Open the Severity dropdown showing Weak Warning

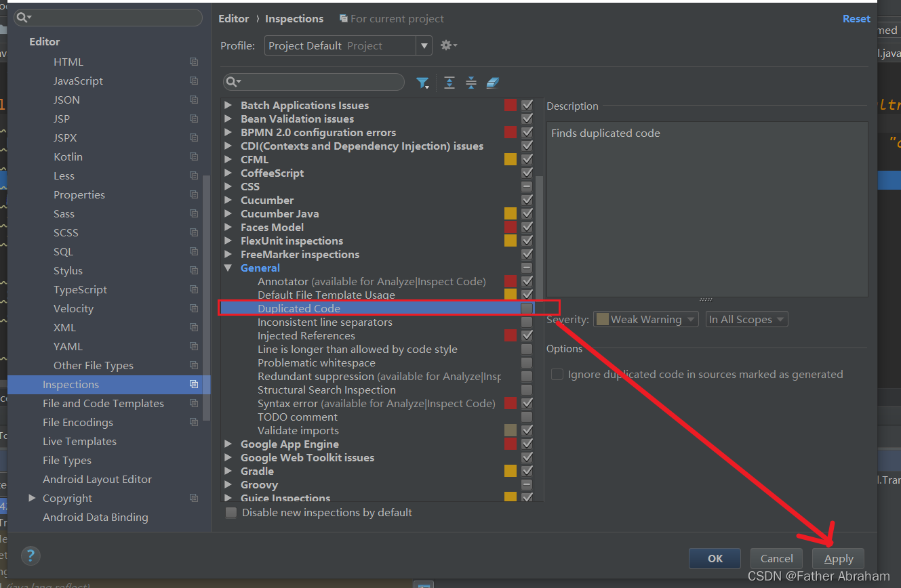(645, 318)
